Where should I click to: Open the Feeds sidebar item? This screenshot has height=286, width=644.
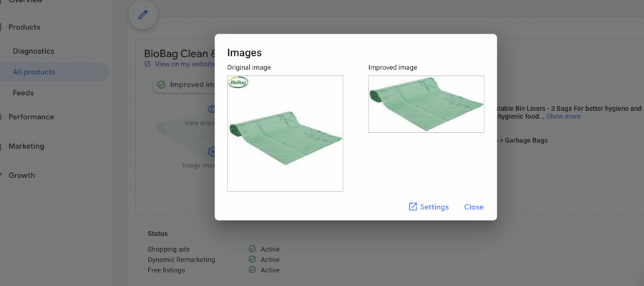[x=23, y=93]
